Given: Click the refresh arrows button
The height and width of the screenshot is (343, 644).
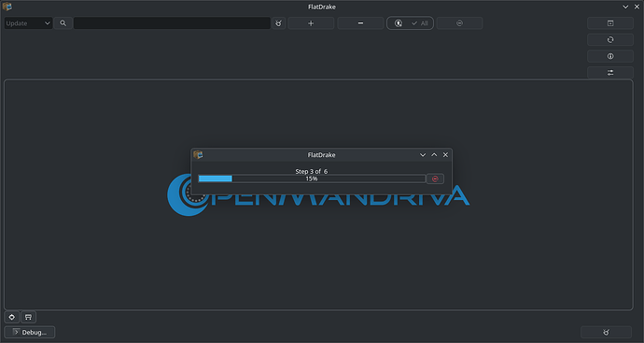Looking at the screenshot, I should 610,39.
